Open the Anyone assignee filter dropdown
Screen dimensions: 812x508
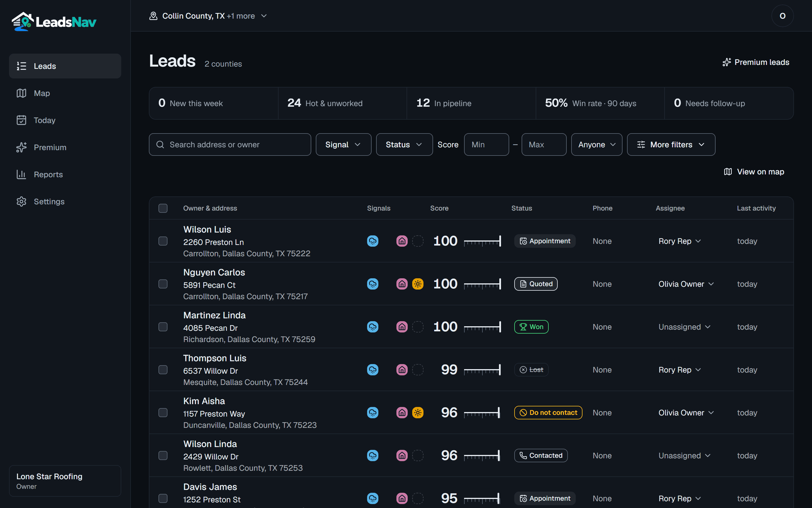click(x=596, y=144)
